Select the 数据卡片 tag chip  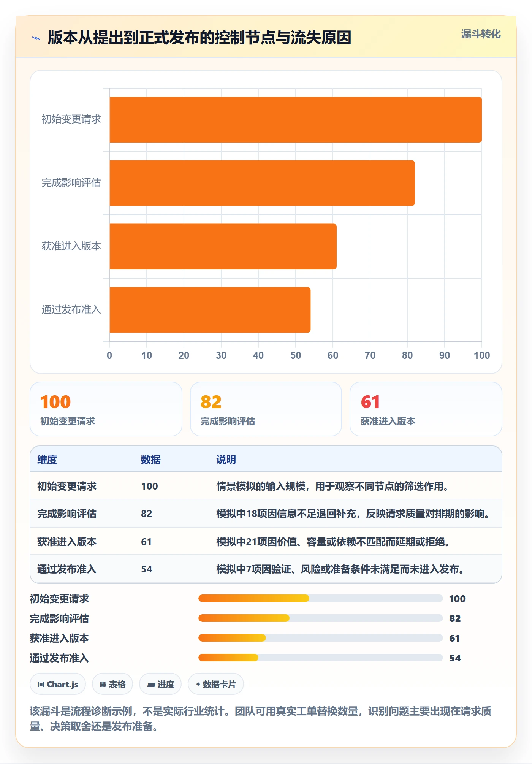point(216,684)
